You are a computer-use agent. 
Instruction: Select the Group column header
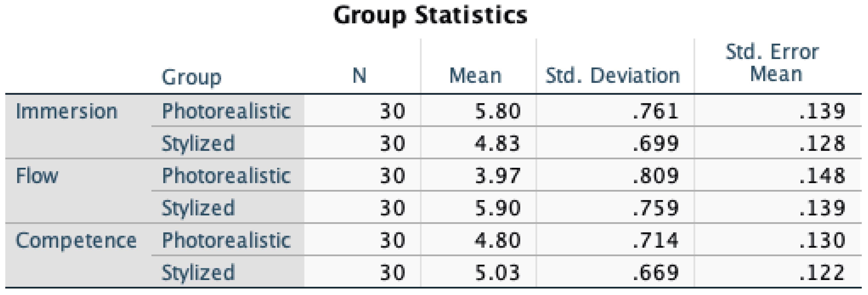point(191,77)
